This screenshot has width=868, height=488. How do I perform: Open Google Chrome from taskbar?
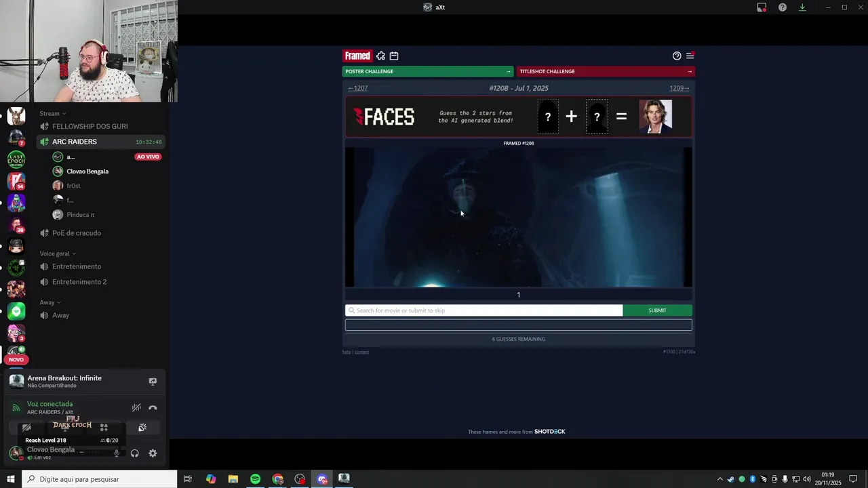[278, 479]
